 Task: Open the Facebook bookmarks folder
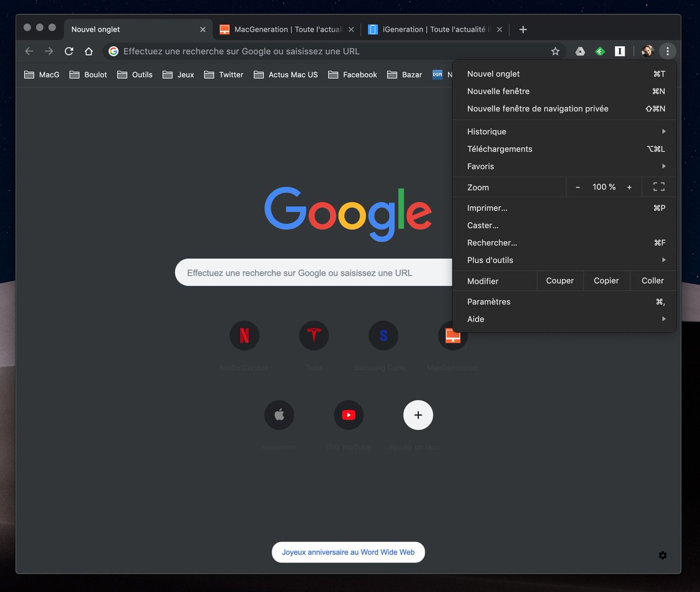353,75
